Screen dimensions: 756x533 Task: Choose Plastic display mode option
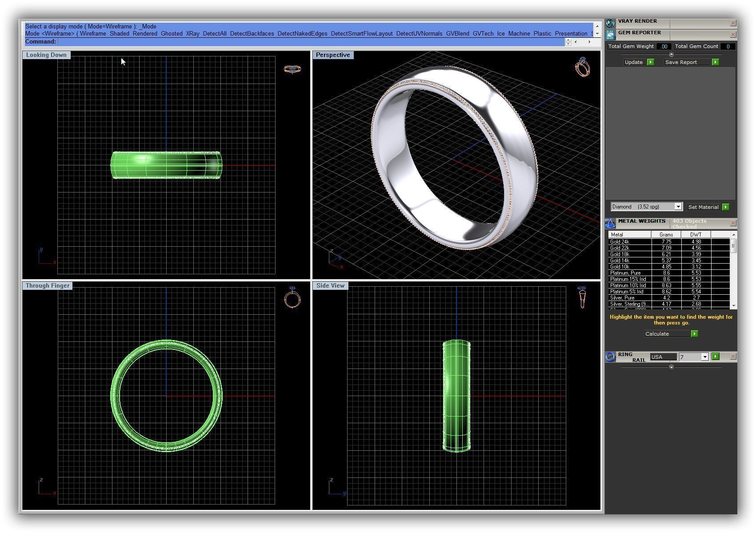point(542,33)
